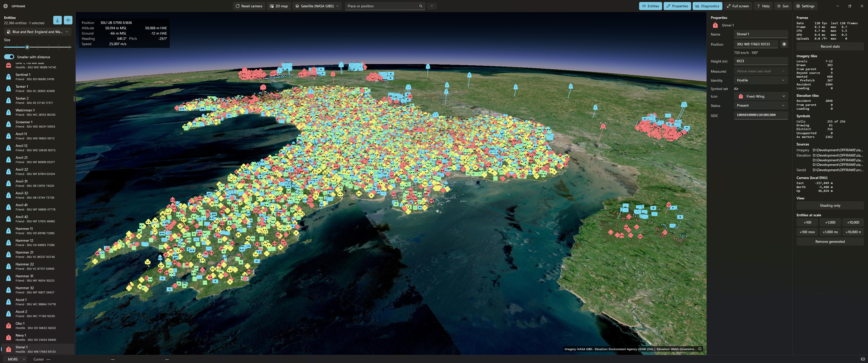Select the Shmel 1 hostile aircraft marker icon
Image resolution: width=868 pixels, height=363 pixels.
(603, 126)
